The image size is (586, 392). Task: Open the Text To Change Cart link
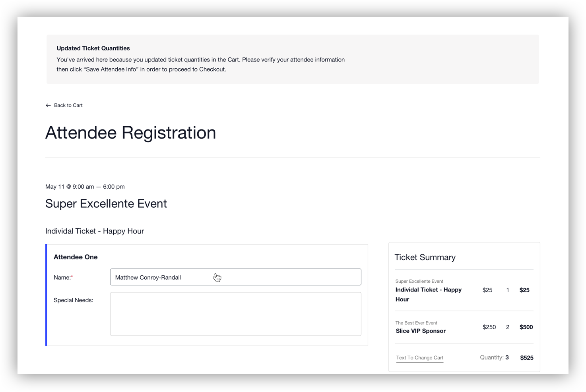click(419, 358)
